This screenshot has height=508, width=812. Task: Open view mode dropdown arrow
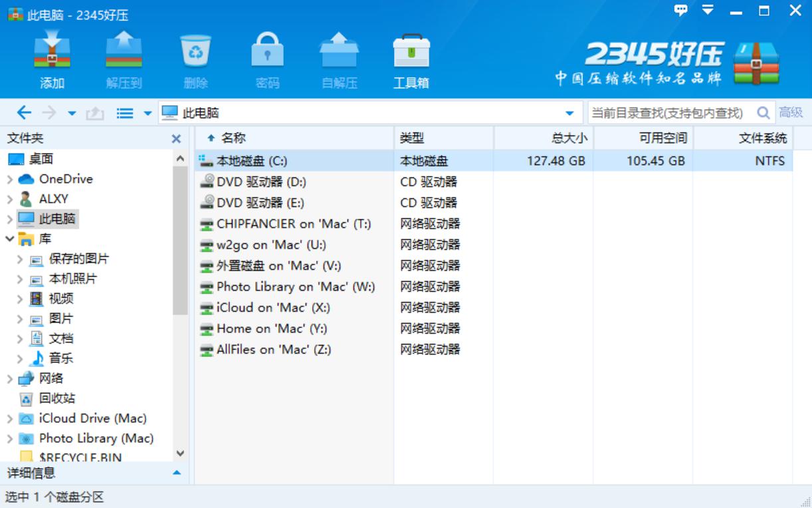148,114
